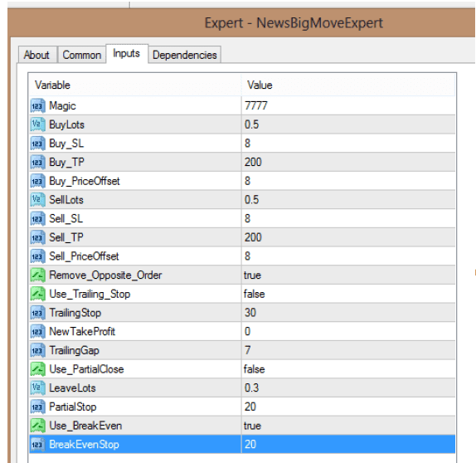476x463 pixels.
Task: Click the decimal icon beside LeaveLots
Action: coord(37,388)
